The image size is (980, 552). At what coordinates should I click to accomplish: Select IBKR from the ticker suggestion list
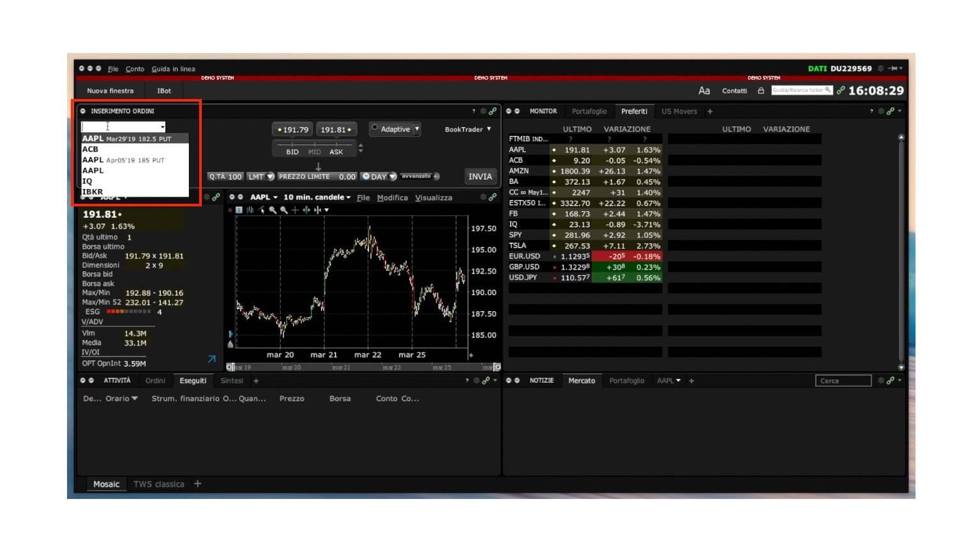click(135, 192)
